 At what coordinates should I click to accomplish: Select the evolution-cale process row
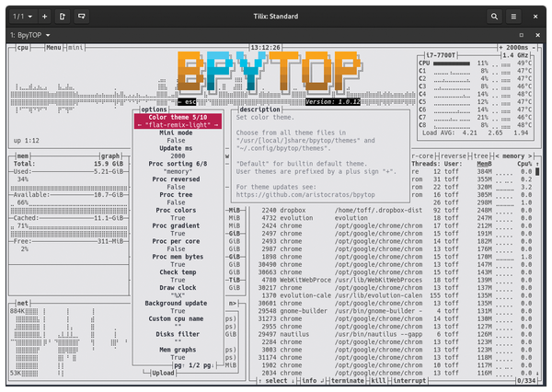click(393, 295)
